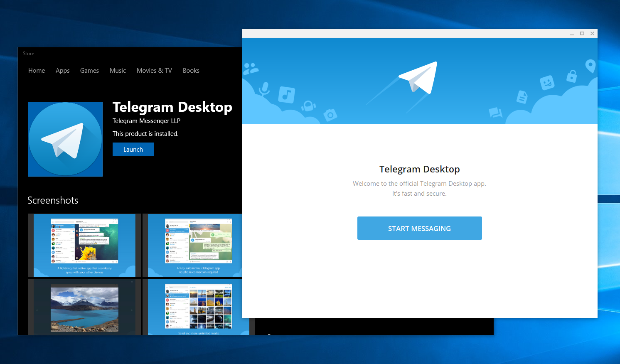620x364 pixels.
Task: Open the Telegram Messenger LLP publisher link
Action: click(x=146, y=121)
